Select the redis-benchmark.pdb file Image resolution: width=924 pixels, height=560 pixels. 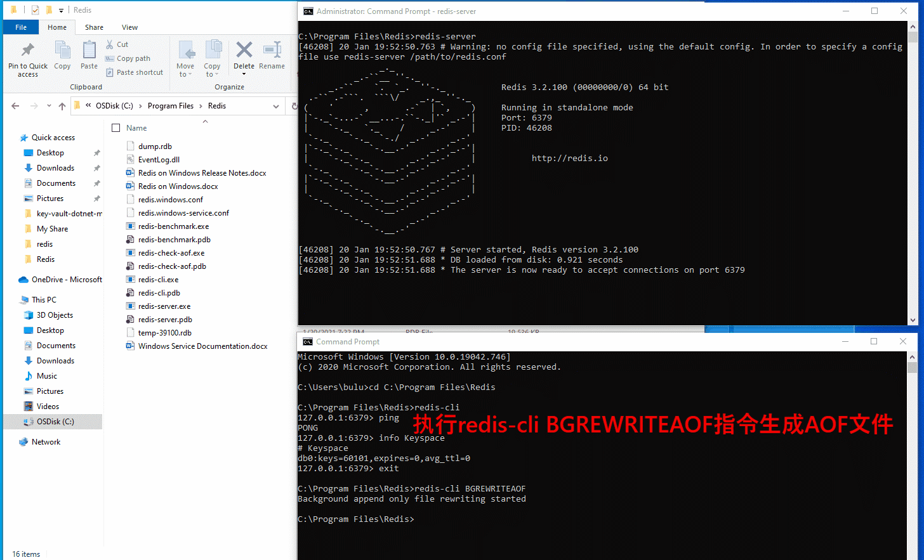(x=174, y=240)
